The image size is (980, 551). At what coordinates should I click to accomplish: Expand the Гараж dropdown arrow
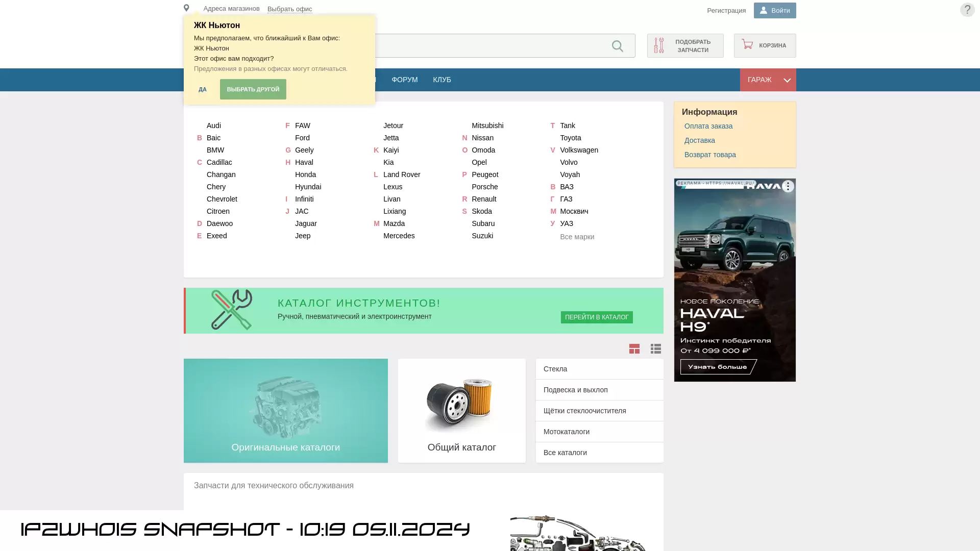tap(787, 80)
